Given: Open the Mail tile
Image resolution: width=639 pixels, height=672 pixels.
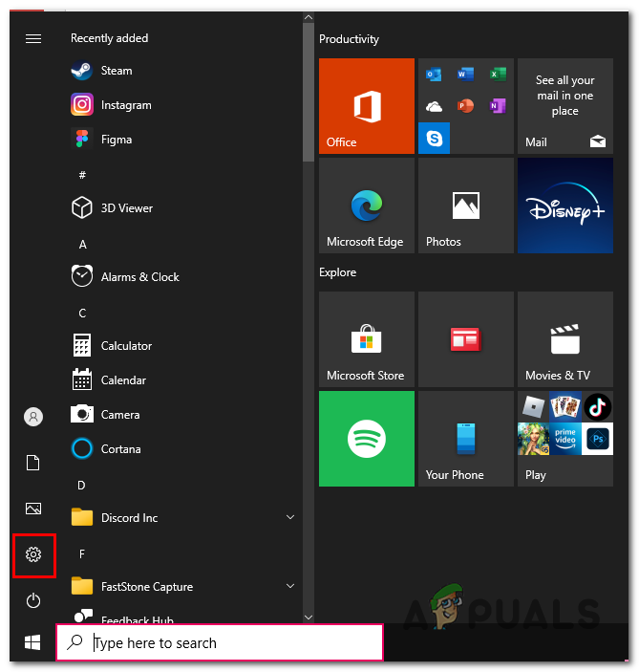Looking at the screenshot, I should (x=564, y=106).
